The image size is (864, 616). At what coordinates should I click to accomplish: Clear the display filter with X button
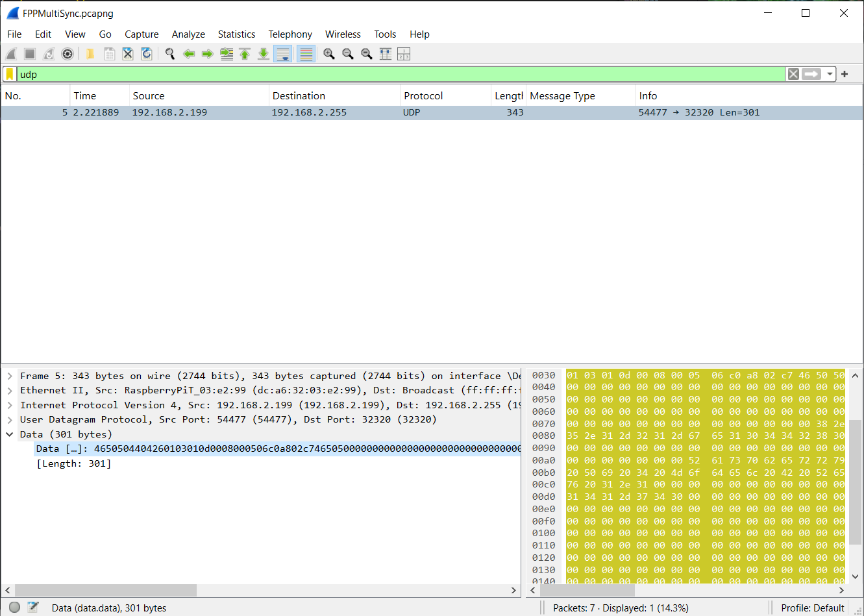tap(793, 74)
